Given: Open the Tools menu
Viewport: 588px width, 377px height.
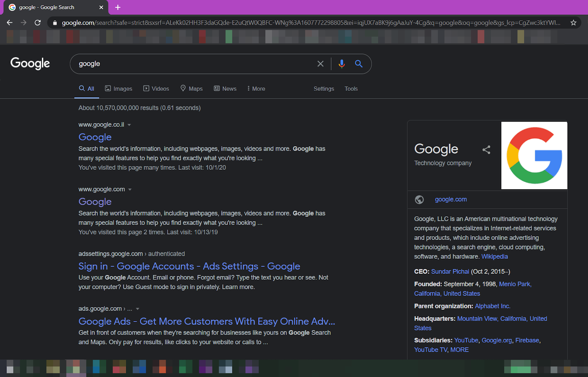Looking at the screenshot, I should [351, 89].
